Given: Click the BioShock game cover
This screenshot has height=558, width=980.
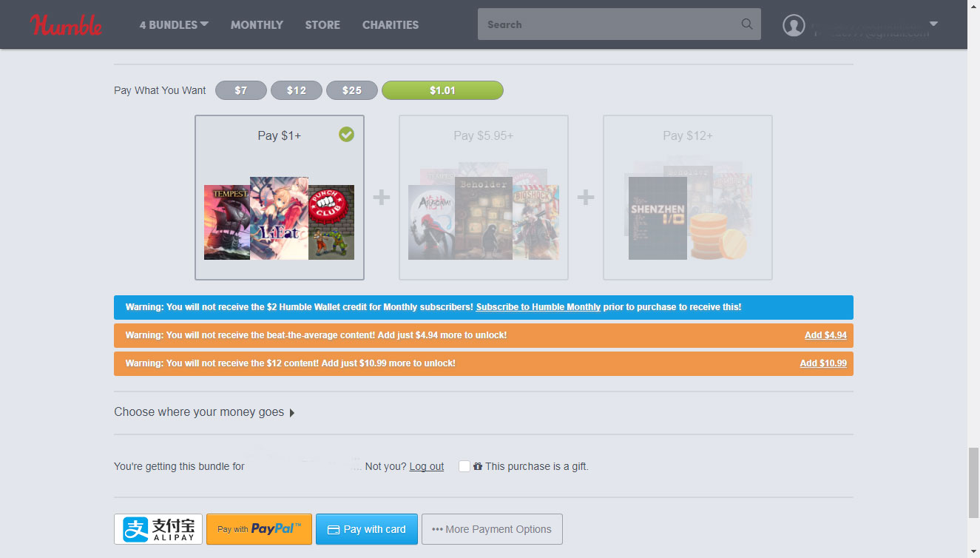Looking at the screenshot, I should [x=536, y=222].
